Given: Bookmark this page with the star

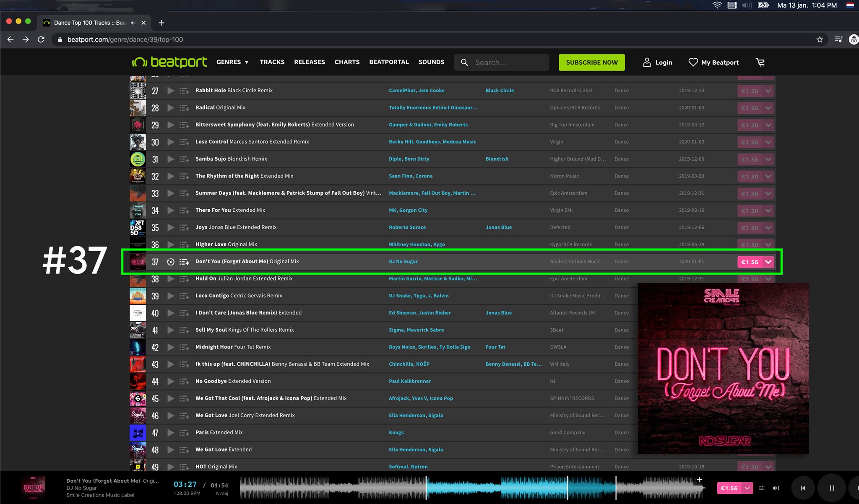Looking at the screenshot, I should [x=820, y=39].
